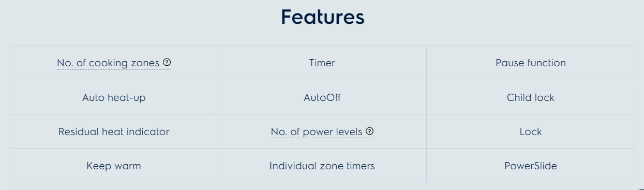Click the Keep warm feature

pos(114,166)
